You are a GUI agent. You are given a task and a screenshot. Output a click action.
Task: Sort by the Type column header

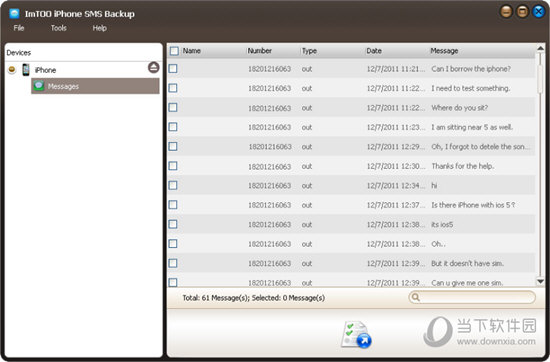[309, 51]
